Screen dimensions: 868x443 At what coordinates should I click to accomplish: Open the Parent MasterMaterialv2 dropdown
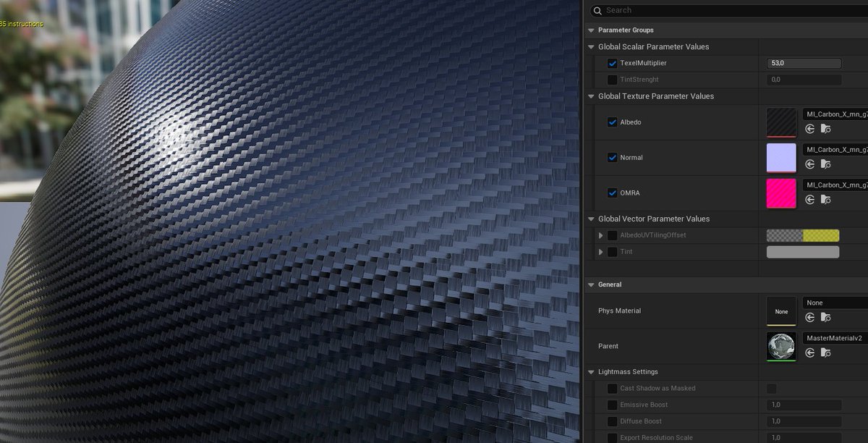(835, 338)
